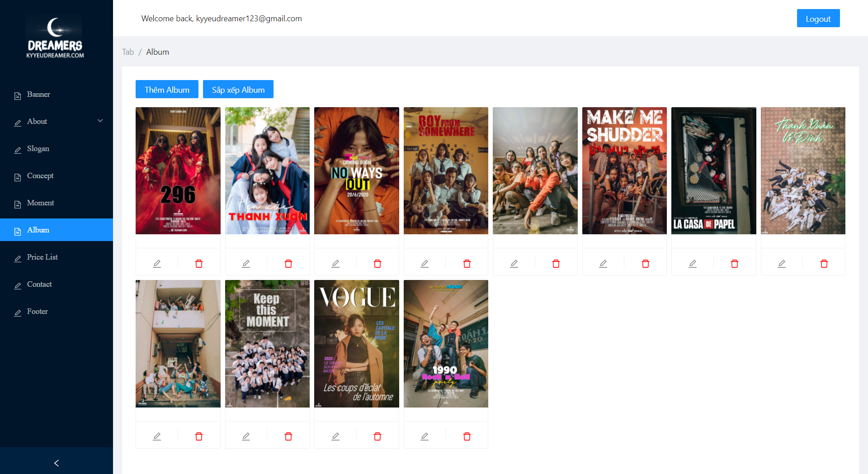Delete the '1990 Rock n Roll' album
This screenshot has height=474, width=868.
point(467,436)
